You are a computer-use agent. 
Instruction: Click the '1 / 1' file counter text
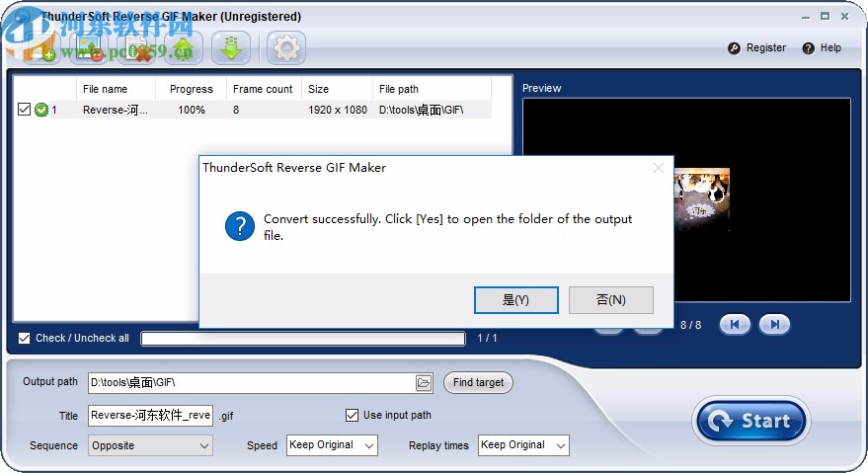487,338
